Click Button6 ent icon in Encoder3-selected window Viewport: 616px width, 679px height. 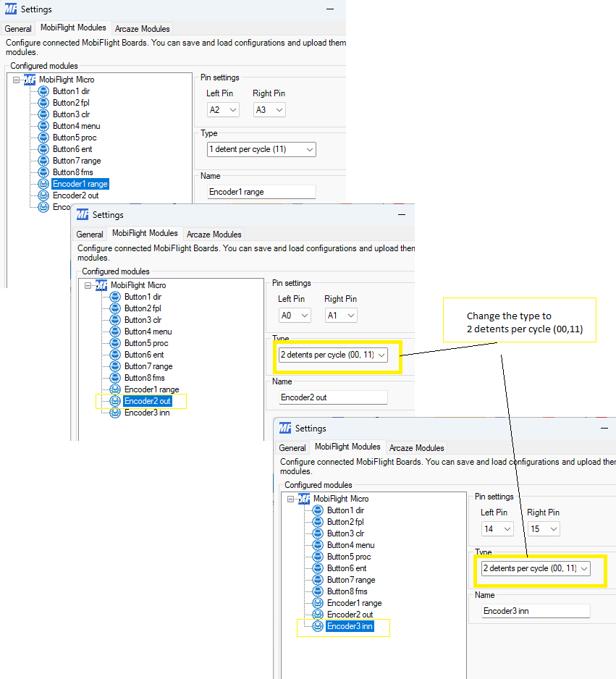(318, 568)
